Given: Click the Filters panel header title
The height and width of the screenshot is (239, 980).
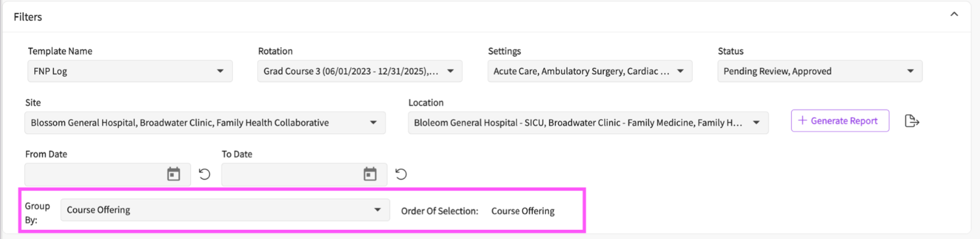Looking at the screenshot, I should pos(28,17).
